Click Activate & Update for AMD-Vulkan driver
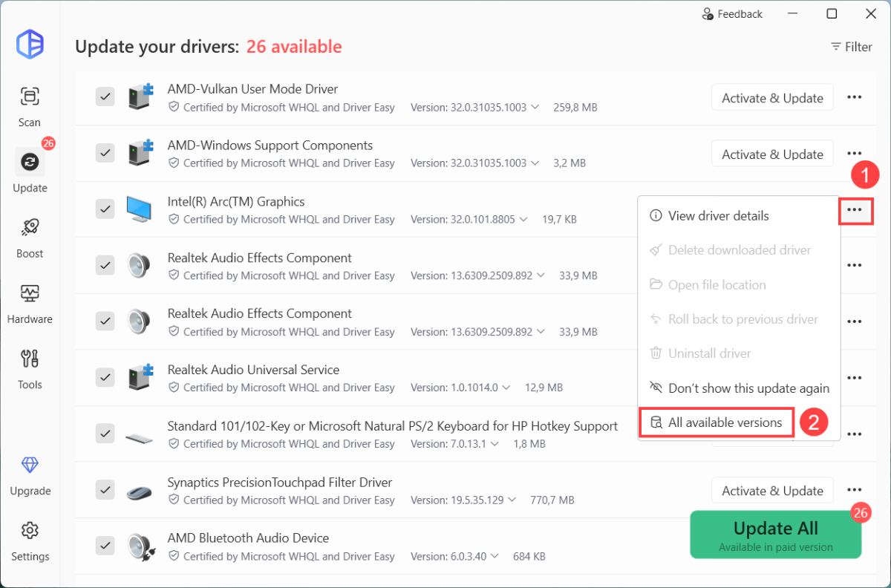 coord(772,98)
